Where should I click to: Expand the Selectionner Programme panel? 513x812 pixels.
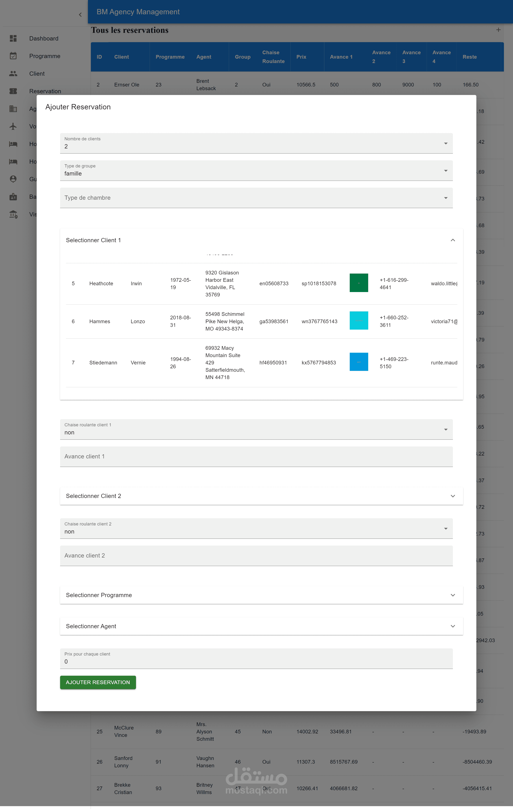point(452,595)
